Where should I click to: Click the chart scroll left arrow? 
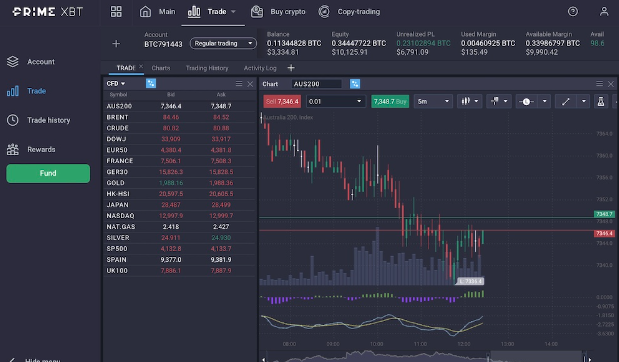coord(264,359)
